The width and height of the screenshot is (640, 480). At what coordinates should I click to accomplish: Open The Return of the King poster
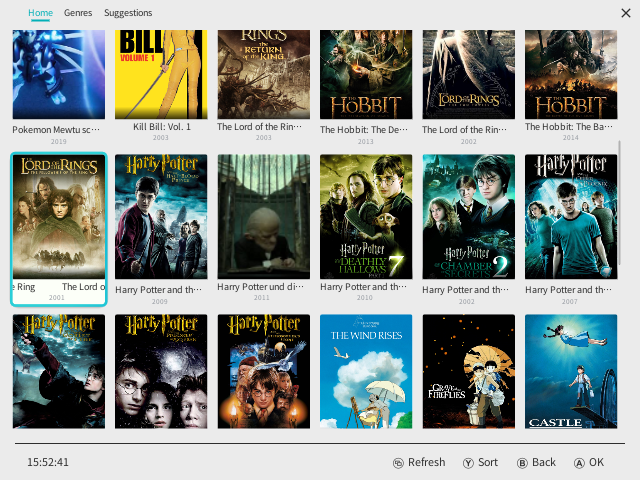click(x=264, y=74)
